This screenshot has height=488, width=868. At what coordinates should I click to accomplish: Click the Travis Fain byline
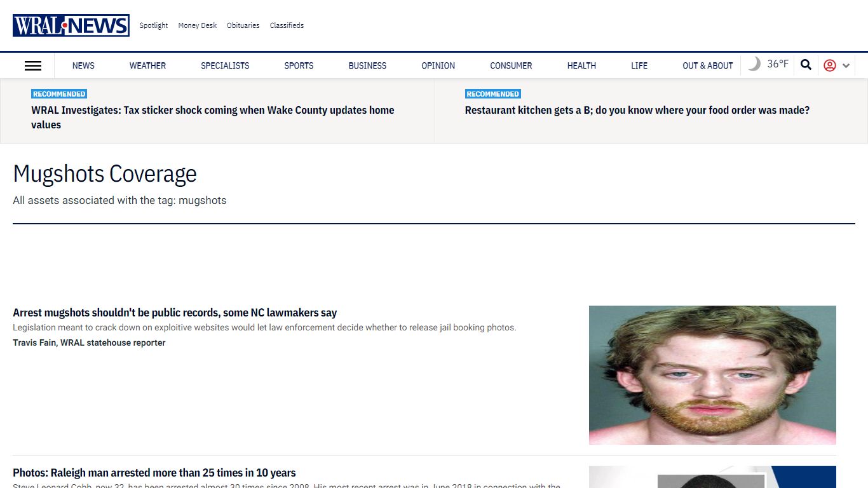point(89,342)
